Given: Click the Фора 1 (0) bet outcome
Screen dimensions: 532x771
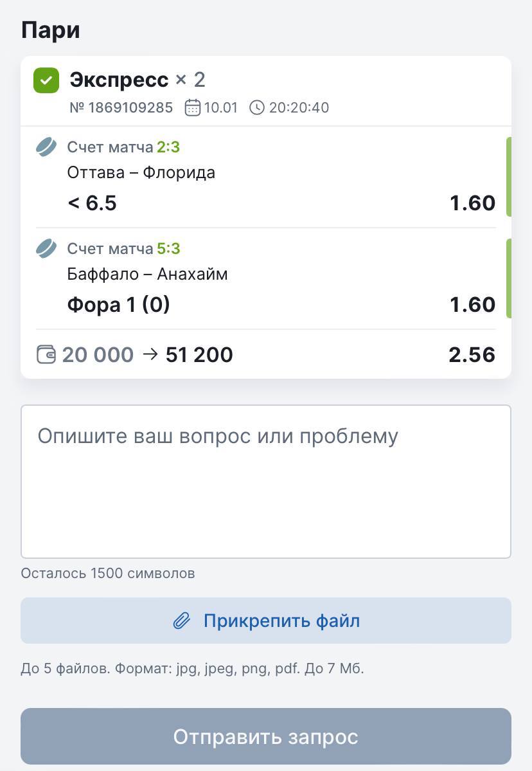Looking at the screenshot, I should tap(118, 304).
